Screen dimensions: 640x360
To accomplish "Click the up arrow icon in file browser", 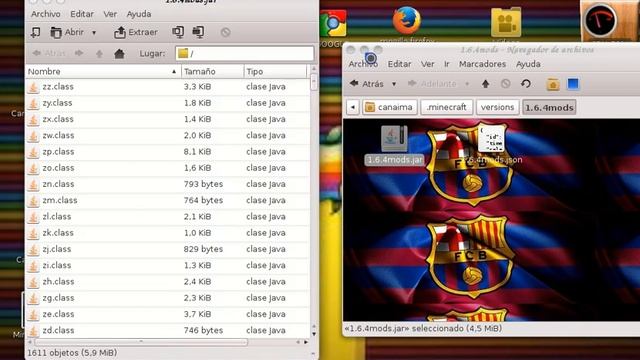I will pyautogui.click(x=485, y=84).
